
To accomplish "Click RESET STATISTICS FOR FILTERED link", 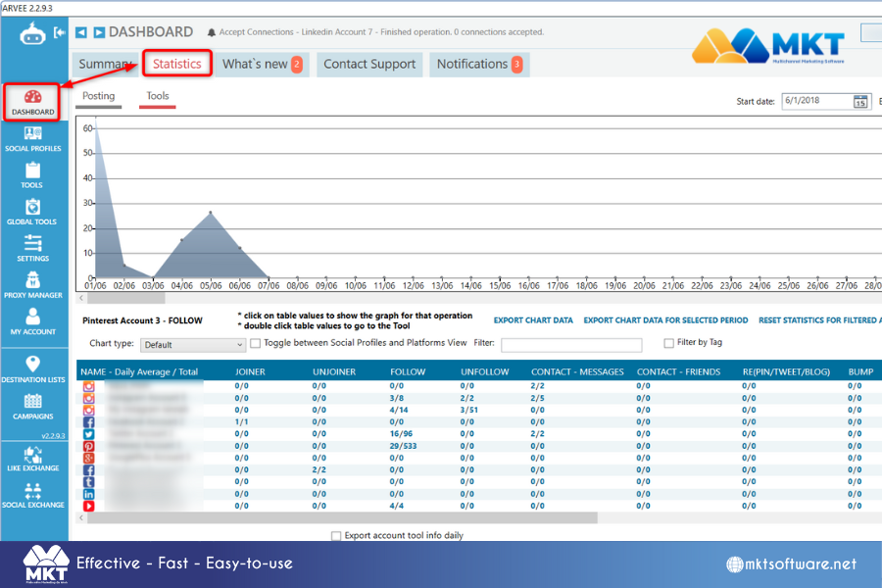I will click(820, 320).
